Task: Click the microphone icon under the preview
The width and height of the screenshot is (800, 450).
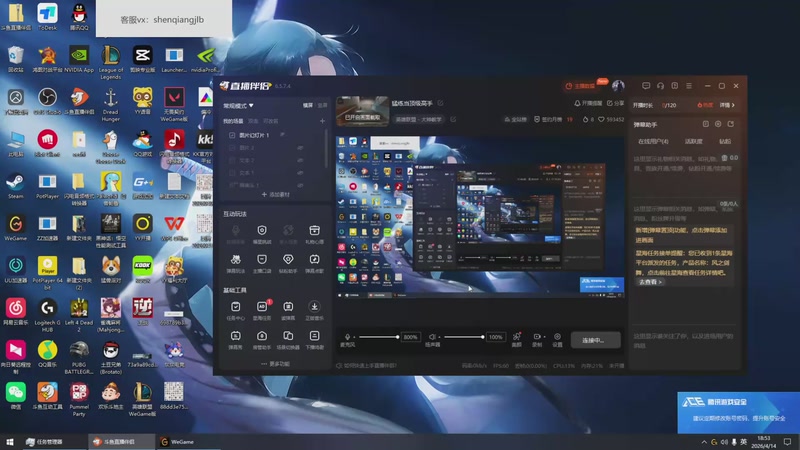Action: [347, 337]
